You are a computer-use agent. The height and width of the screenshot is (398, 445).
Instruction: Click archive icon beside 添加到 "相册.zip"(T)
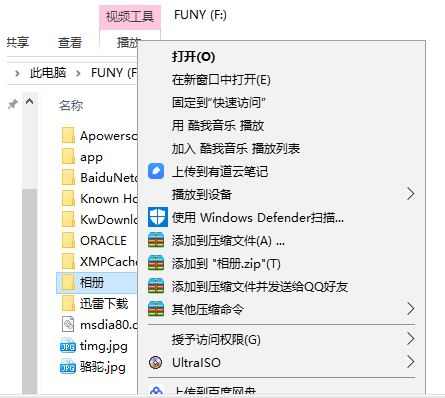pyautogui.click(x=156, y=263)
